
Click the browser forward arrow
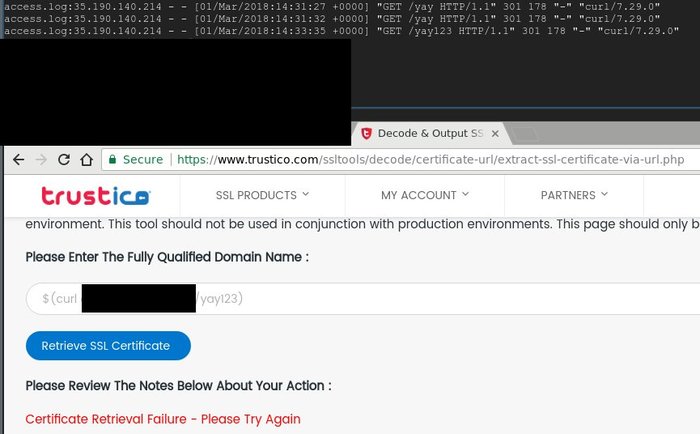click(41, 159)
